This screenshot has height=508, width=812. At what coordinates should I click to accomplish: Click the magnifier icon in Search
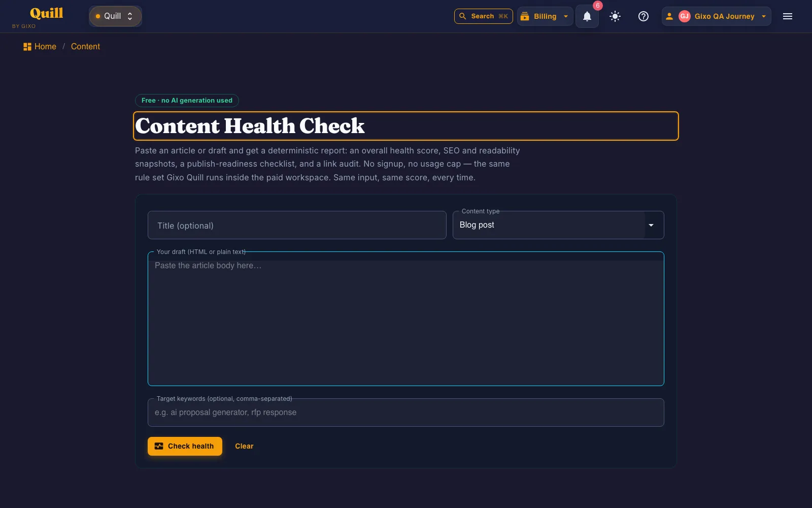pyautogui.click(x=462, y=16)
